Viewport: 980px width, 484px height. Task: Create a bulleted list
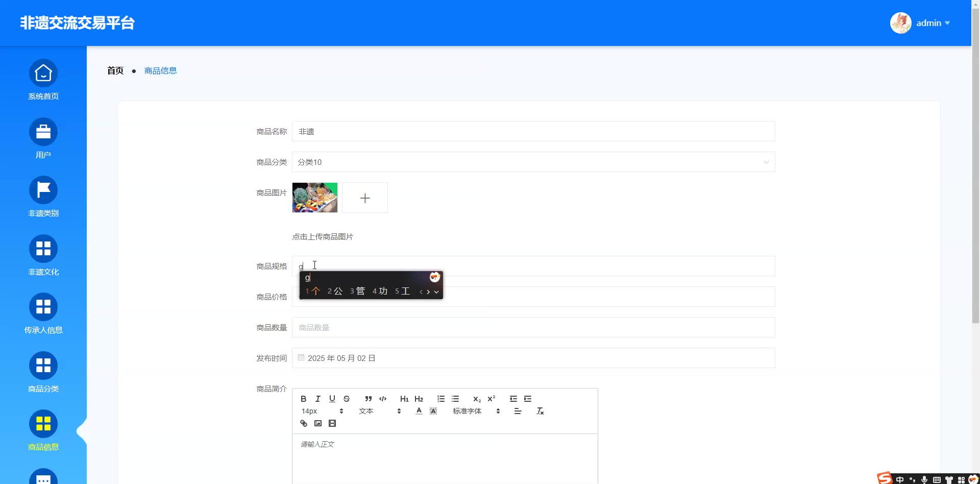click(x=455, y=399)
